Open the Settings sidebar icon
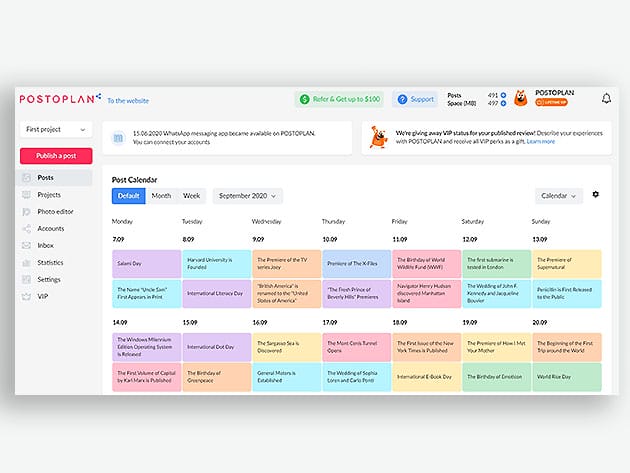630x473 pixels. 27,279
